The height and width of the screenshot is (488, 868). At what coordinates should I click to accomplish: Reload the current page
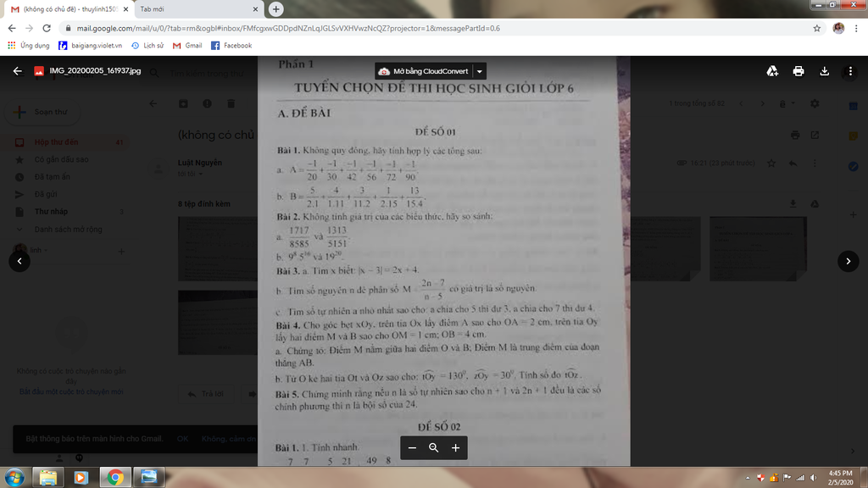(47, 28)
